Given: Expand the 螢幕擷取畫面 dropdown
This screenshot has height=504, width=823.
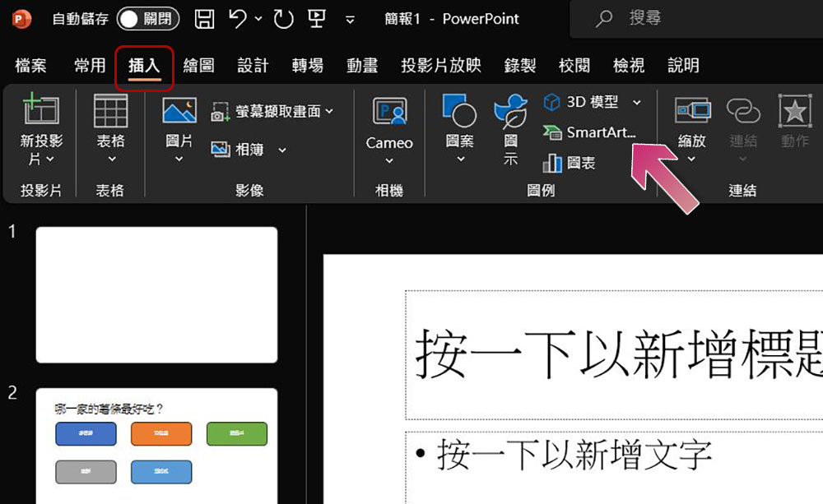Looking at the screenshot, I should [330, 111].
